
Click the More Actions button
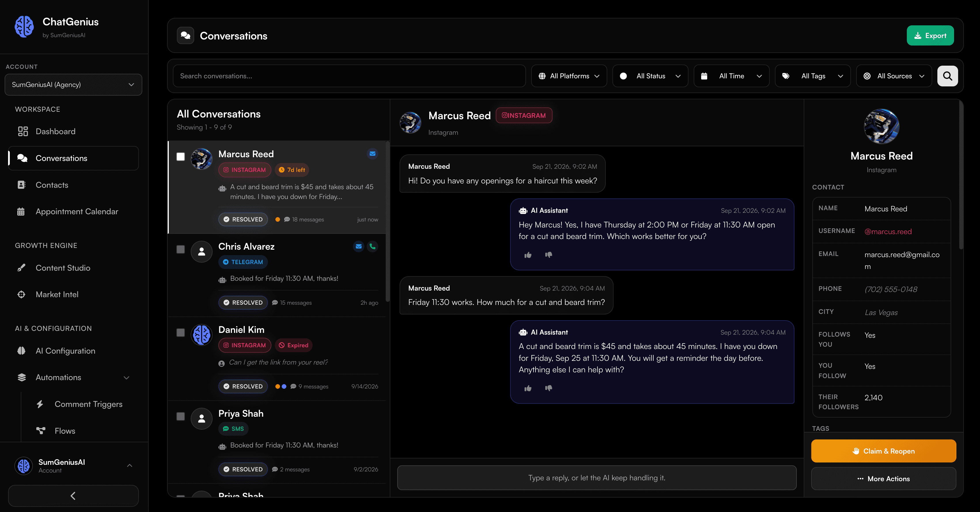[883, 479]
